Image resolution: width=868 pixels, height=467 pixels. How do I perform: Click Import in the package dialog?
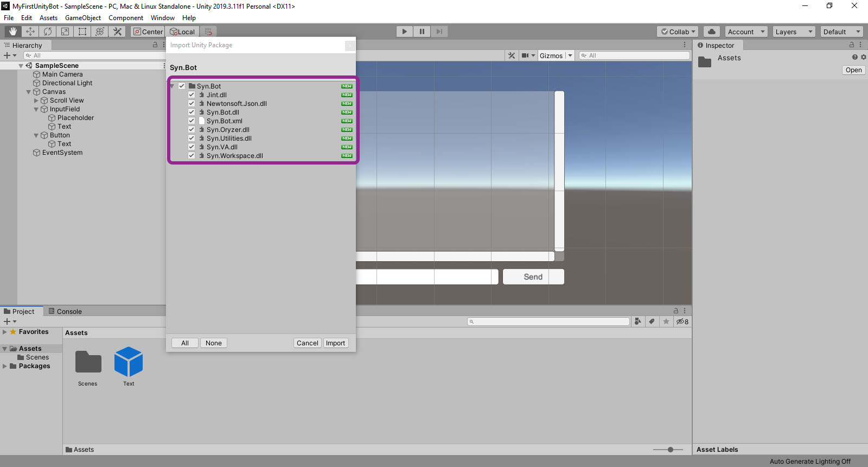tap(335, 343)
